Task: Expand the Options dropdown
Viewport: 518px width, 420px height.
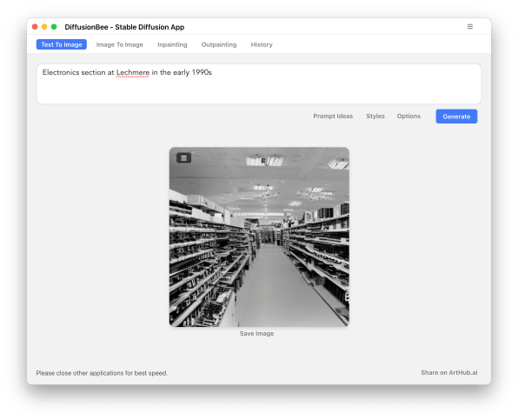Action: [x=408, y=117]
